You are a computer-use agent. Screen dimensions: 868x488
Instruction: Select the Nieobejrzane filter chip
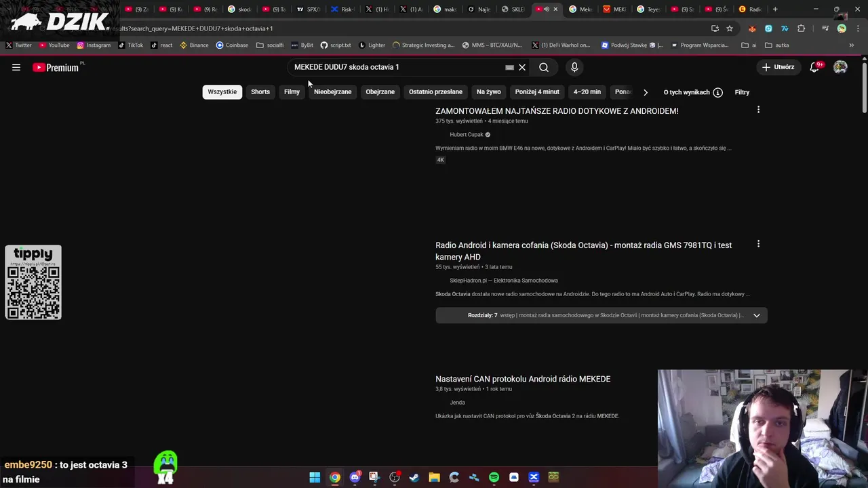coord(332,91)
